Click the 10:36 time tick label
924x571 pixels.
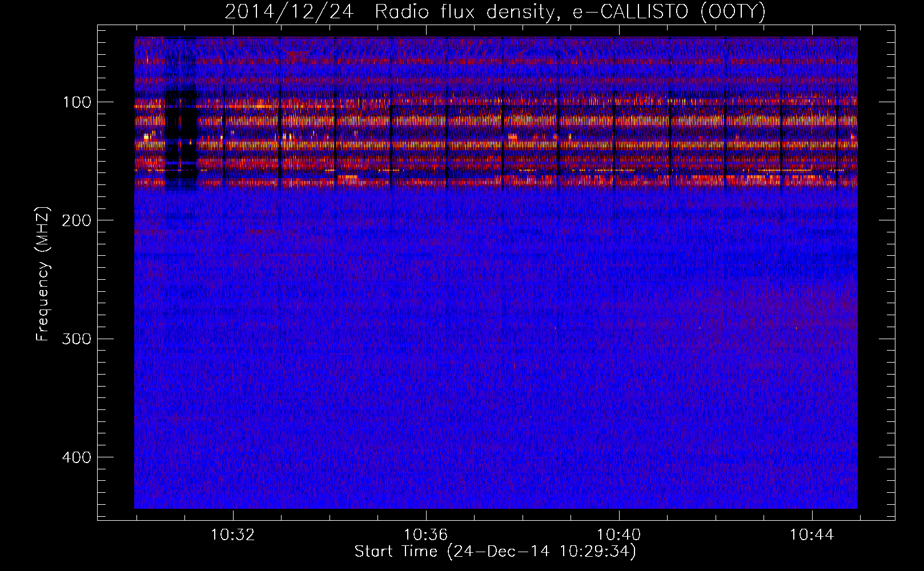pos(426,535)
